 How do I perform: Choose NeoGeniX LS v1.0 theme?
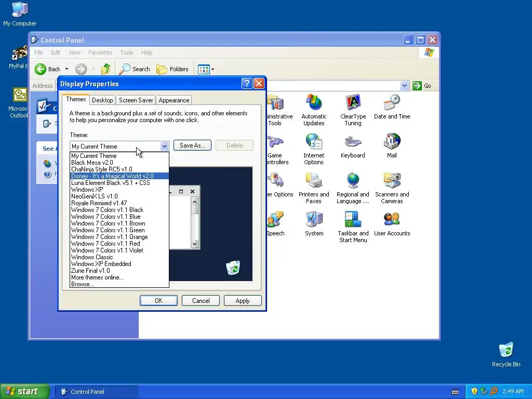(119, 196)
